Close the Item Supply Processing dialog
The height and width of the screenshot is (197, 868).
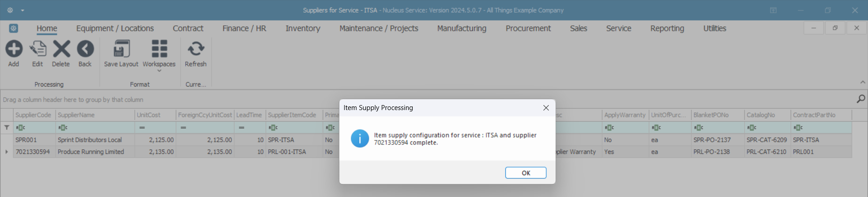click(x=546, y=108)
